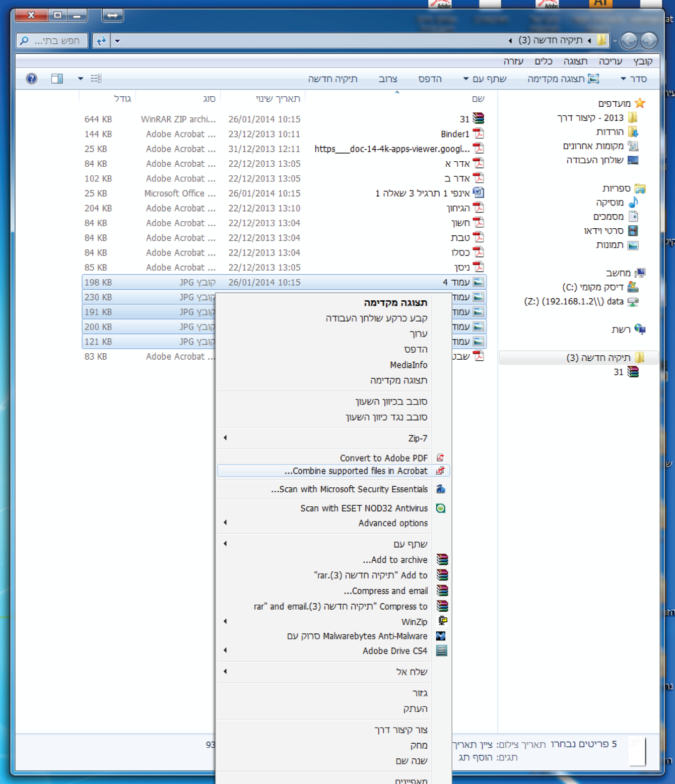The image size is (675, 784).
Task: Click the Forward navigation arrow button
Action: [629, 40]
